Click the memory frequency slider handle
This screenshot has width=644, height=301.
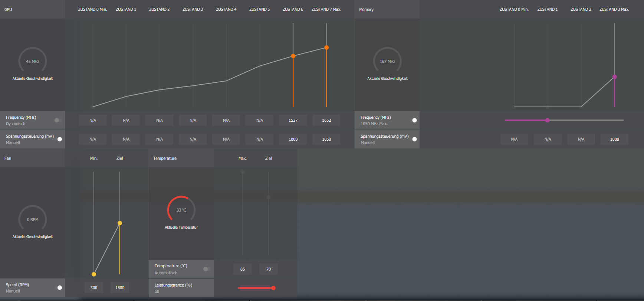(x=548, y=120)
